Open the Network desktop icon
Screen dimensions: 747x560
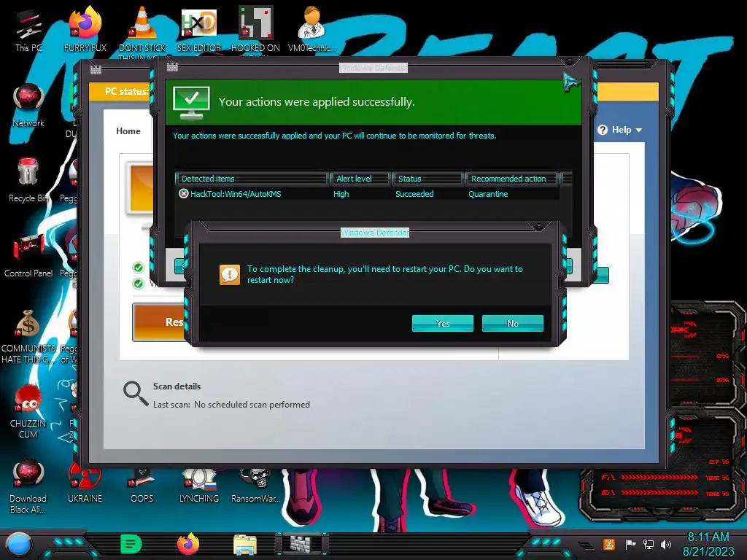coord(28,106)
